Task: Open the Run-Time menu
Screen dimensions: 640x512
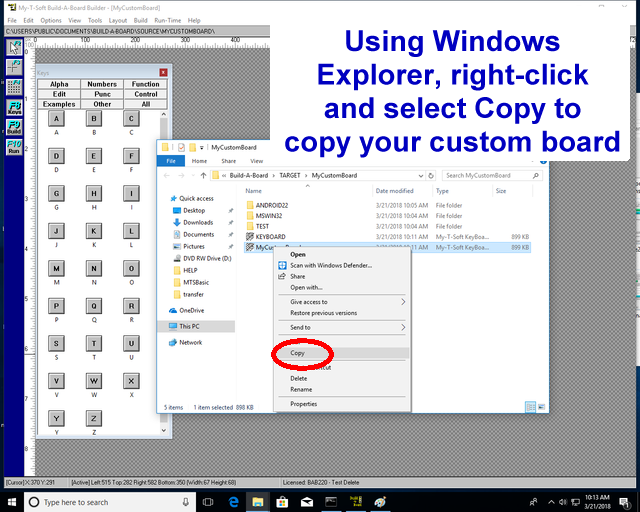Action: [x=167, y=20]
